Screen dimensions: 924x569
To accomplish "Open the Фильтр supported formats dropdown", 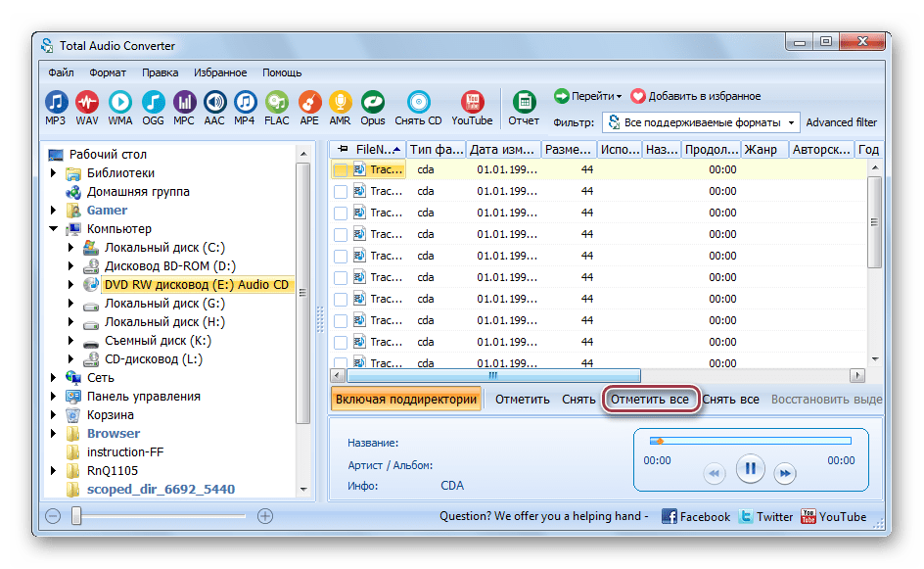I will pyautogui.click(x=701, y=122).
